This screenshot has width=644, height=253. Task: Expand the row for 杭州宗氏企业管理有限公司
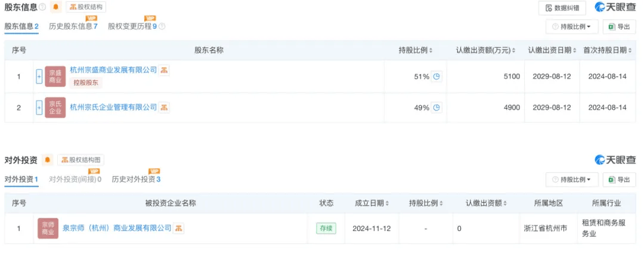coord(39,107)
